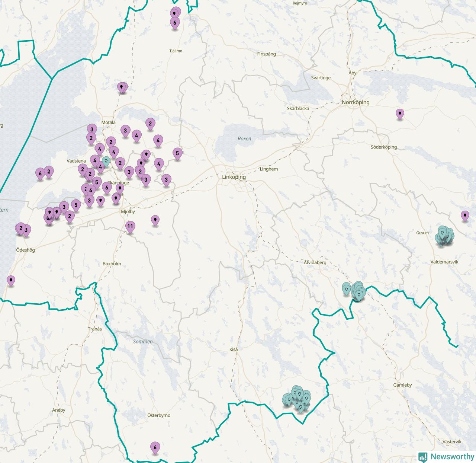Click the Svärtinge label
This screenshot has width=476, height=463.
[x=321, y=78]
